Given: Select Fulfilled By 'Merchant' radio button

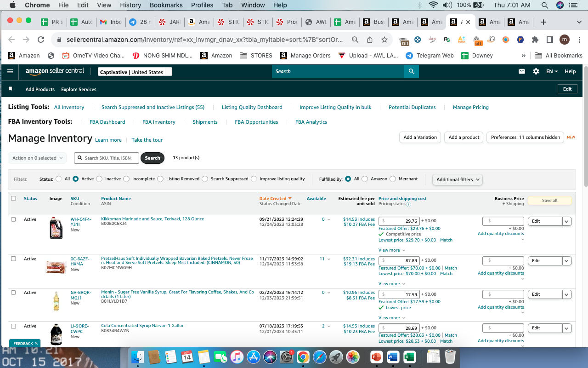Looking at the screenshot, I should 393,179.
